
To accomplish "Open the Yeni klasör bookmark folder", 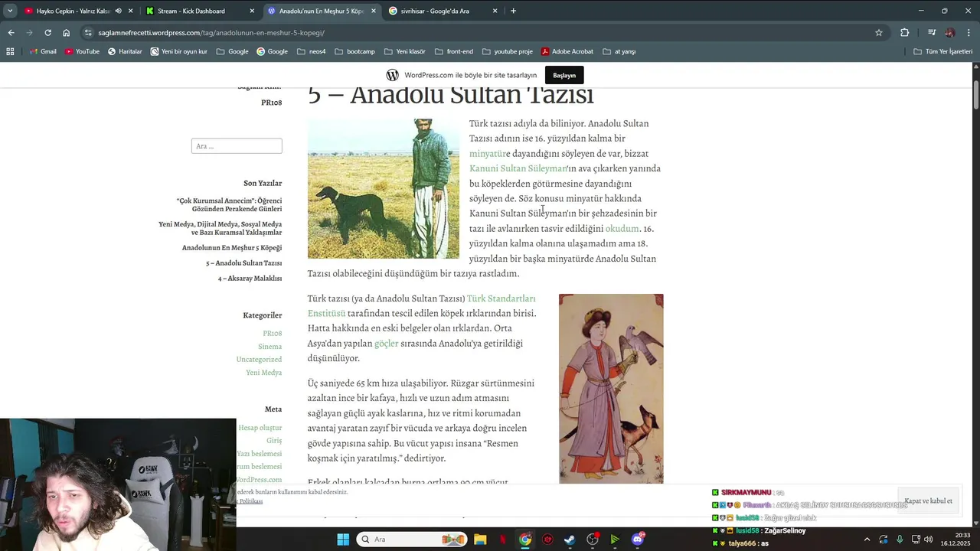I will point(403,51).
